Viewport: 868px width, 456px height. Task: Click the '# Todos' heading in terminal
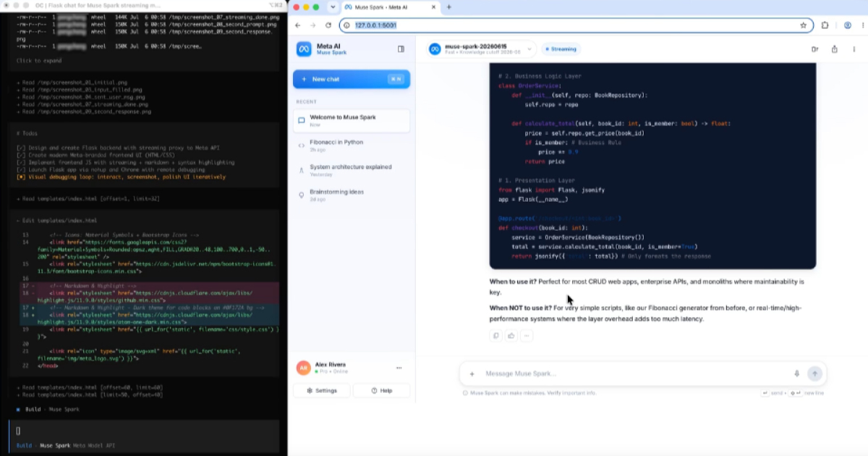pos(27,133)
